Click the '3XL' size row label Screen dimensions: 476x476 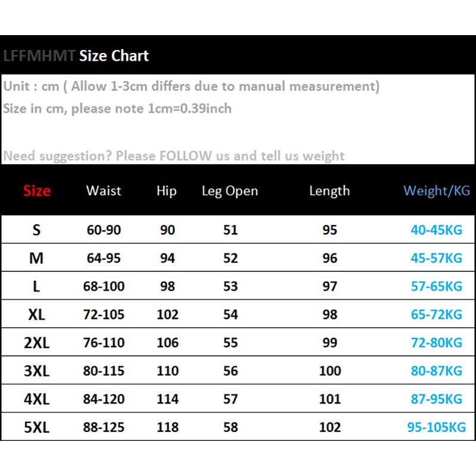click(36, 371)
